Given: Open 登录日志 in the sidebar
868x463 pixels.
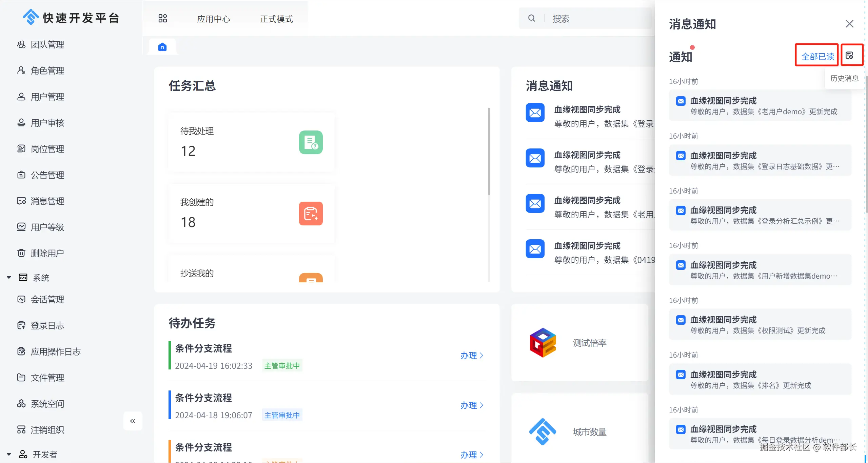Looking at the screenshot, I should click(x=47, y=326).
